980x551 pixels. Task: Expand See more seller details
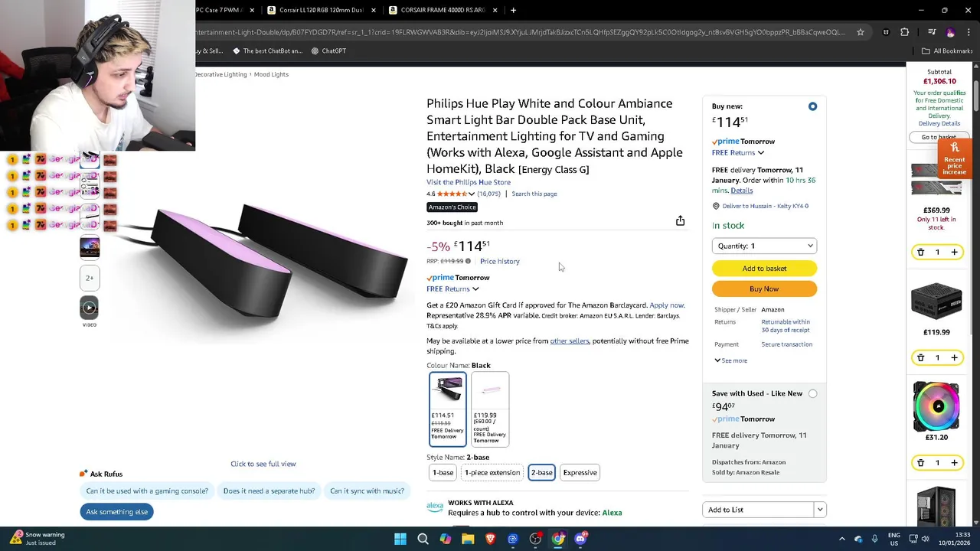tap(730, 360)
